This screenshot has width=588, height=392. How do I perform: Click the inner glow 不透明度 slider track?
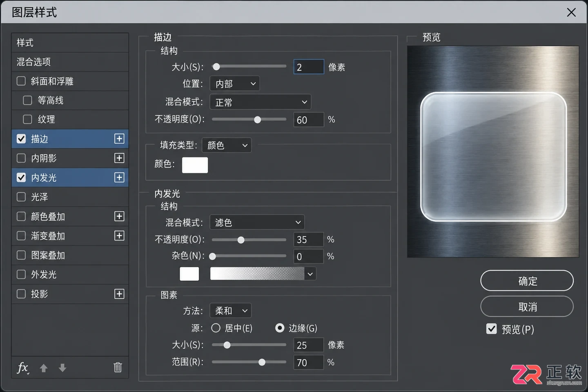pyautogui.click(x=249, y=240)
